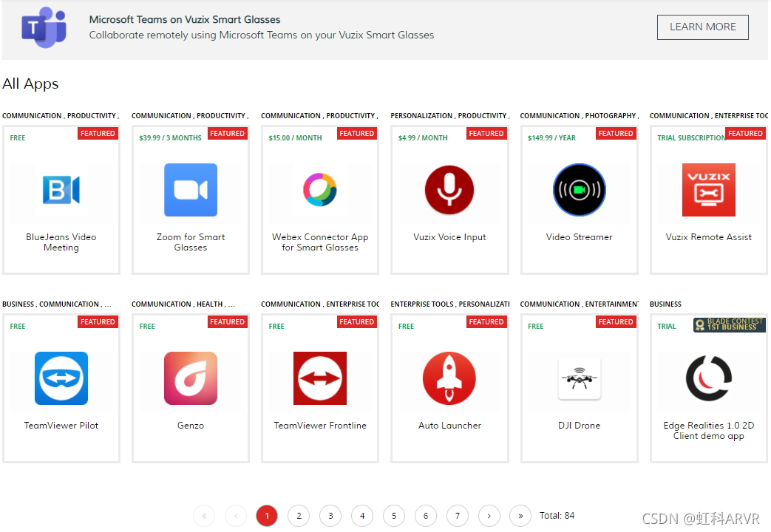The height and width of the screenshot is (532, 771).
Task: Open the Genzo title link
Action: (191, 426)
